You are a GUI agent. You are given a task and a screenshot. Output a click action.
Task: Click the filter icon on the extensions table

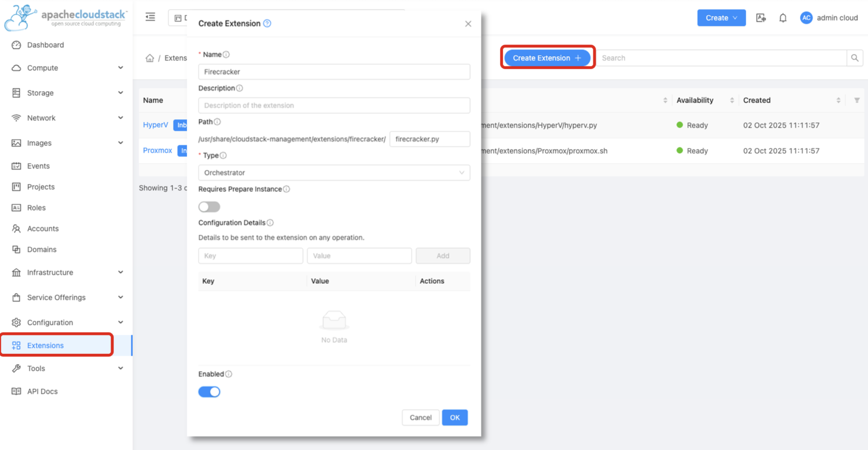[857, 100]
